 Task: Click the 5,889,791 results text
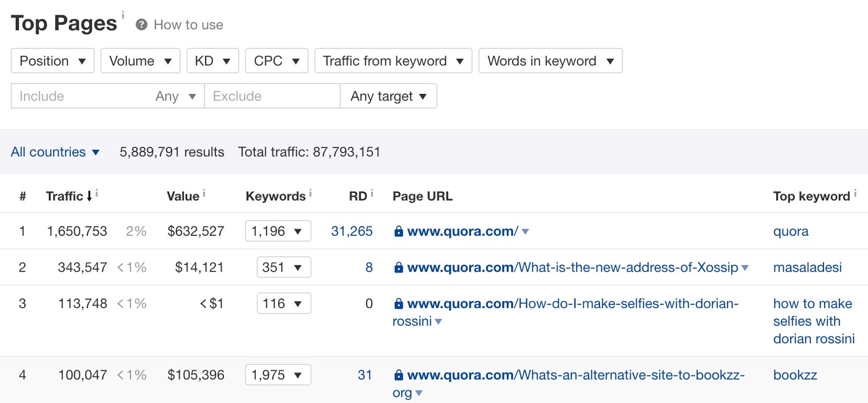[172, 152]
